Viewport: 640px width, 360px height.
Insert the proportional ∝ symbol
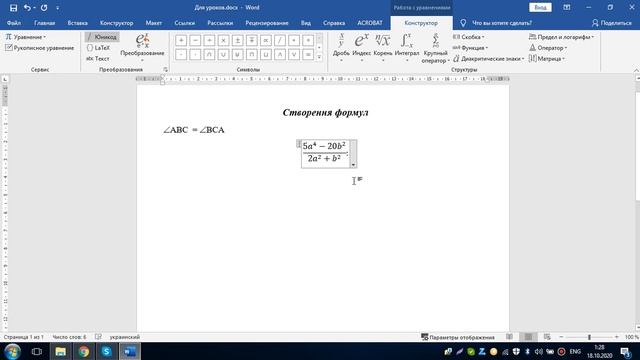click(x=266, y=40)
